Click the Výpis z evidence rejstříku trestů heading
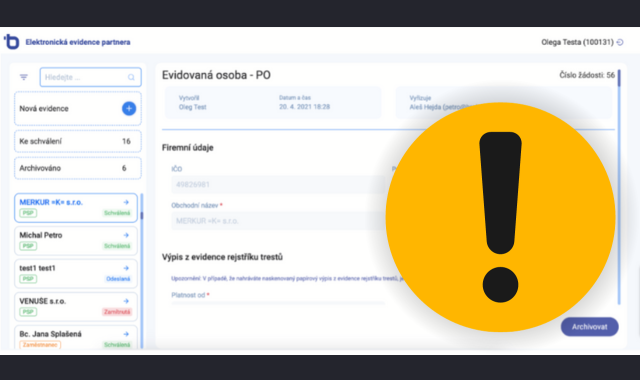Image resolution: width=640 pixels, height=380 pixels. pos(222,257)
